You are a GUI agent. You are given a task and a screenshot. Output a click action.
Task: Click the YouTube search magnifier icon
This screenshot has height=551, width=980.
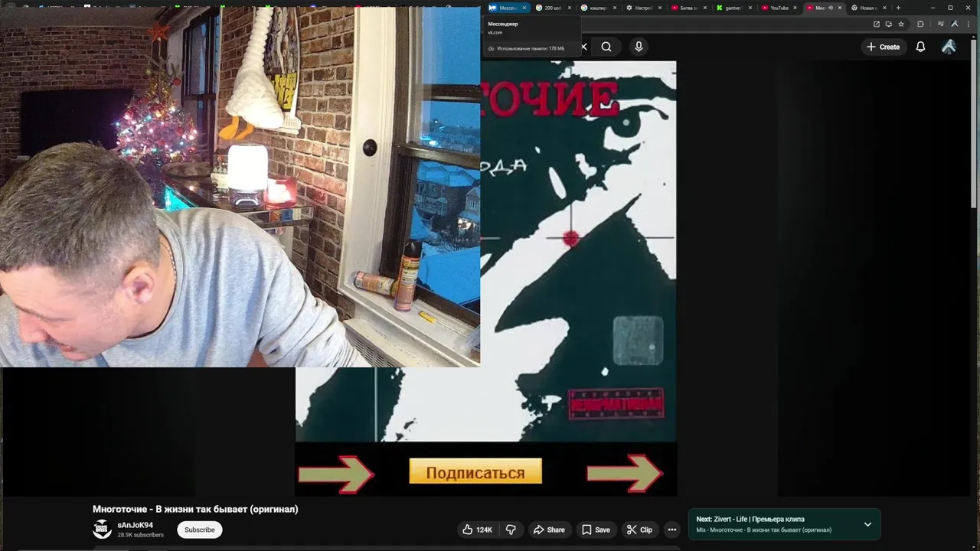click(606, 47)
